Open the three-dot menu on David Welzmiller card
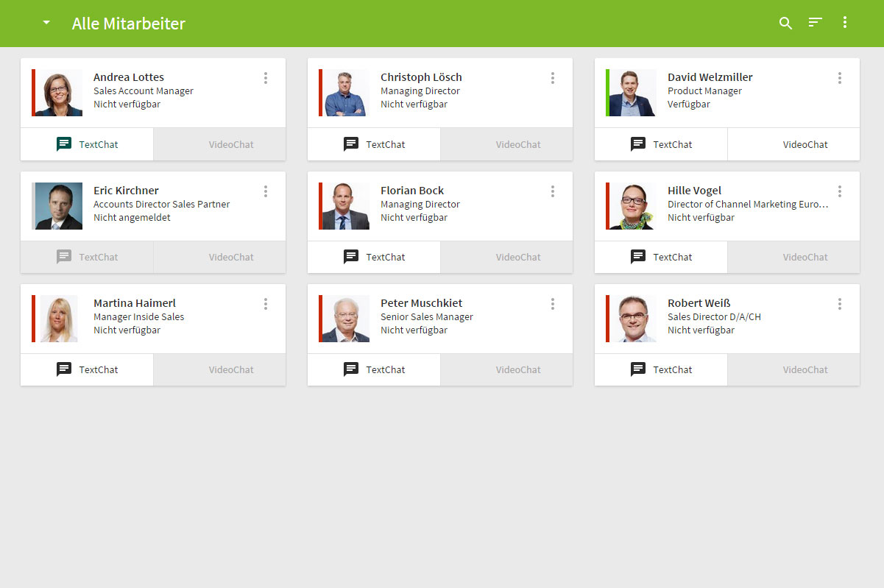 coord(840,78)
